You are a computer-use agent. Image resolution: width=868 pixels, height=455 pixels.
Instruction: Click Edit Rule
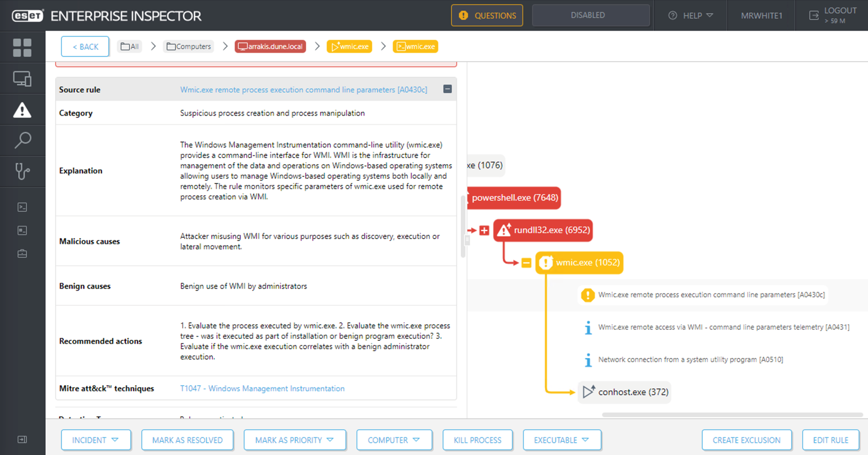830,440
